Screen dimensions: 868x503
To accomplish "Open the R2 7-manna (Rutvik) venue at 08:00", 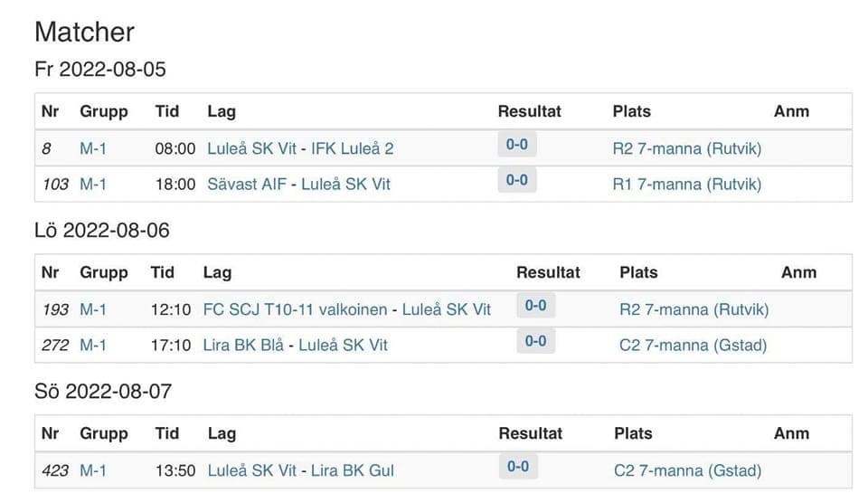I will click(x=687, y=148).
